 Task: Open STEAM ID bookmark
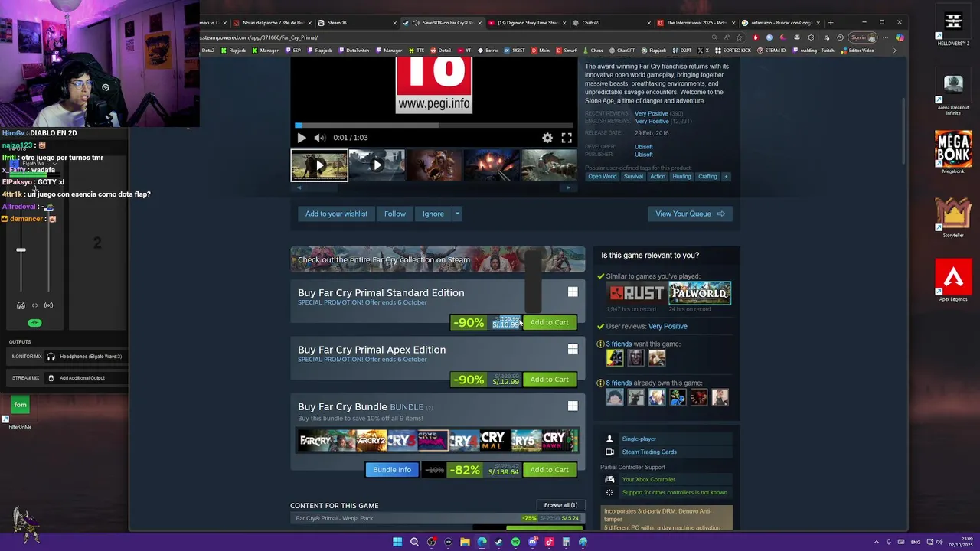pyautogui.click(x=772, y=51)
